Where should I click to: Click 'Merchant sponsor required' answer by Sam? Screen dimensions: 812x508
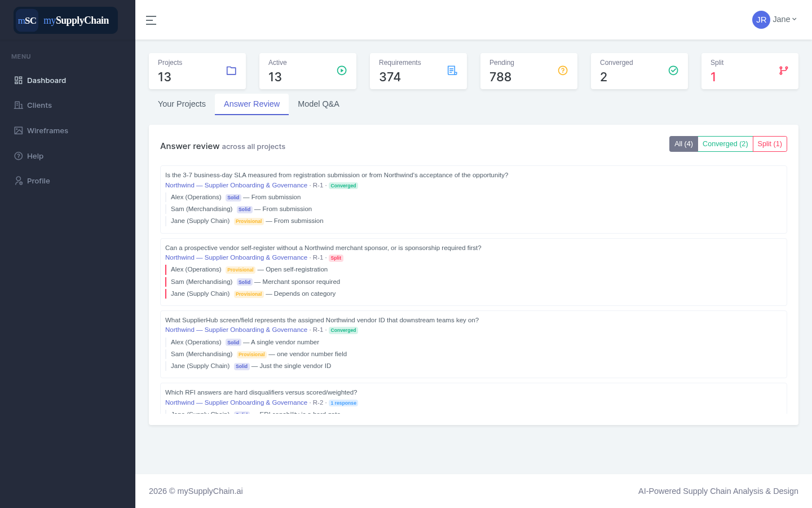tap(301, 282)
